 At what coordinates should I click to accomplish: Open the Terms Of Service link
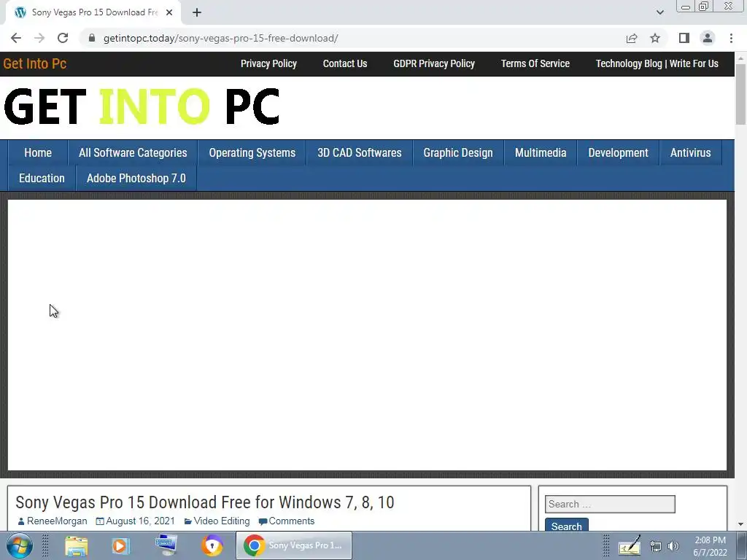coord(535,64)
